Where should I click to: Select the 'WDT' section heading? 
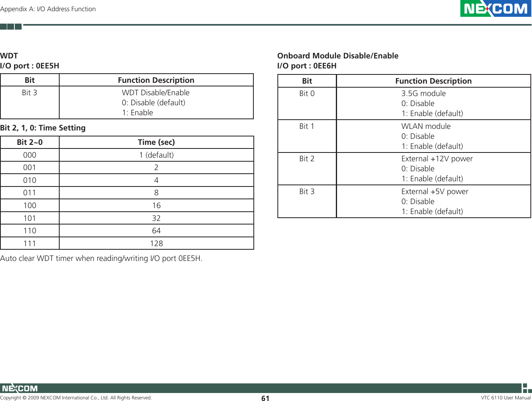[9, 56]
